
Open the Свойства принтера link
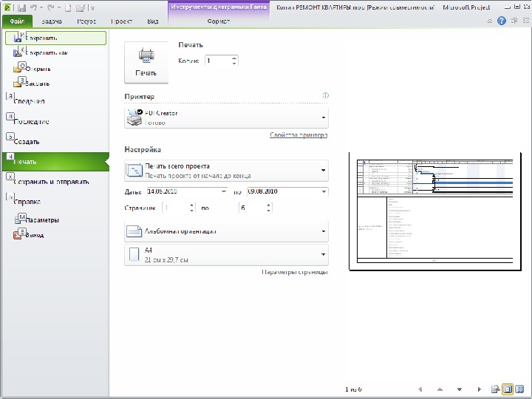tap(299, 134)
